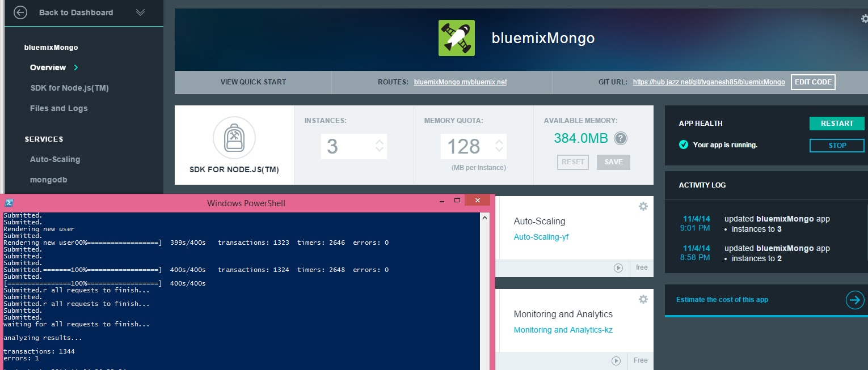
Task: Click the Instances number input field
Action: coord(344,147)
